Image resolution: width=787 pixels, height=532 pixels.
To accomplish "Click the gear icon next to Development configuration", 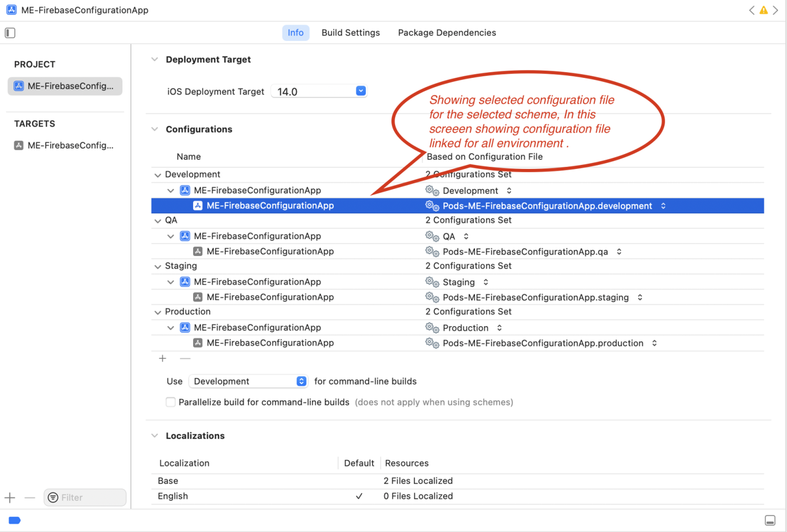I will tap(432, 190).
